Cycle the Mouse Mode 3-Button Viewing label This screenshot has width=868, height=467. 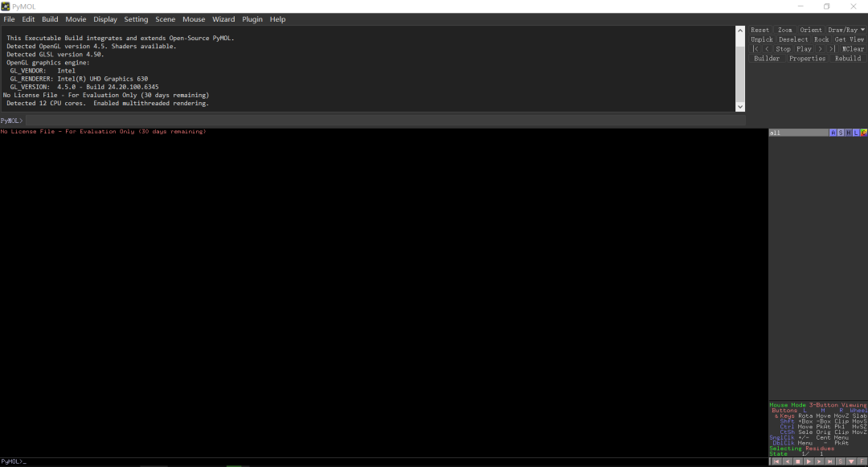818,405
